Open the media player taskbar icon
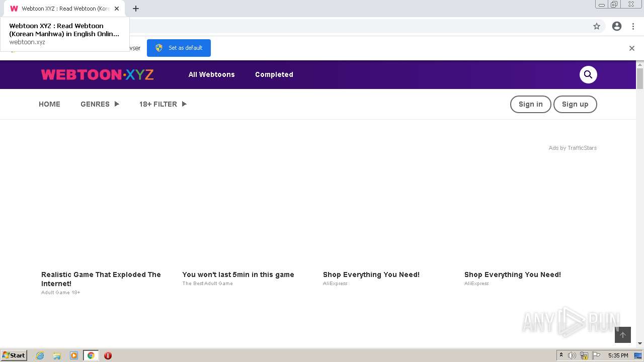644x362 pixels. click(x=74, y=355)
